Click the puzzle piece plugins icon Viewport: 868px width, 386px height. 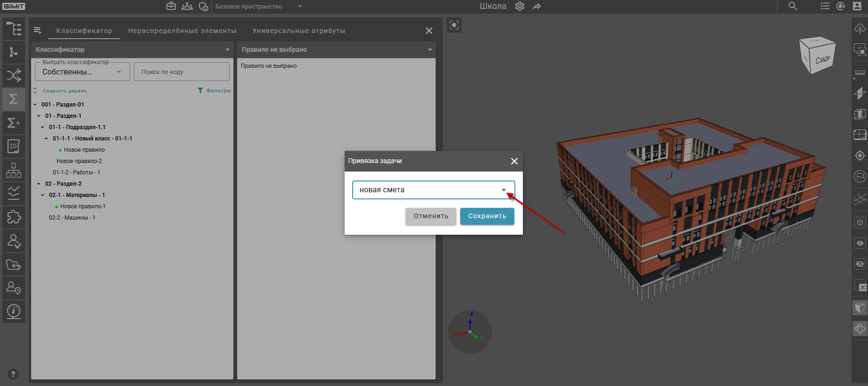point(14,217)
